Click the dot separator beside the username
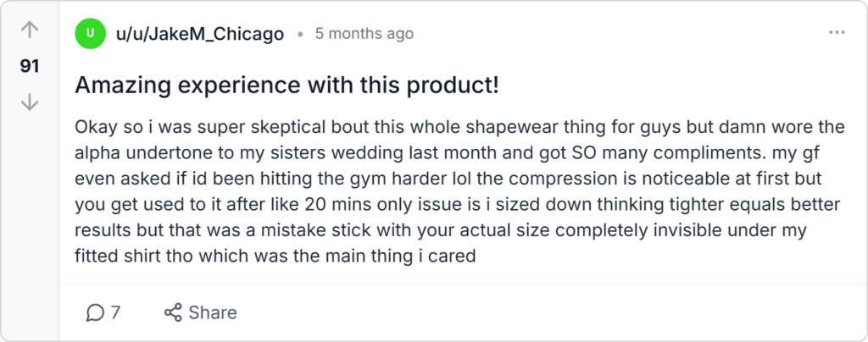This screenshot has height=342, width=868. click(x=300, y=35)
